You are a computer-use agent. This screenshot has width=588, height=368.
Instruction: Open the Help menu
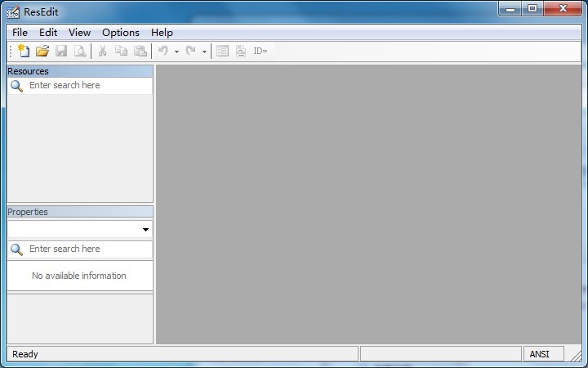click(x=162, y=33)
